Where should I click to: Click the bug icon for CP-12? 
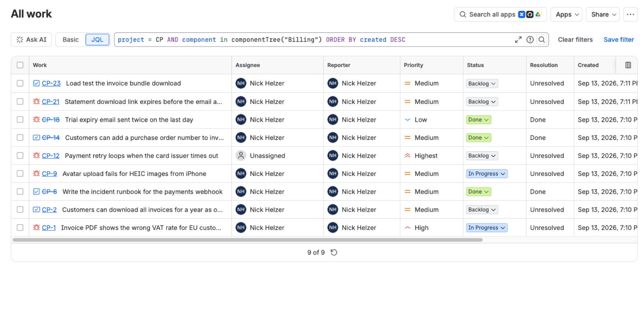coord(36,155)
